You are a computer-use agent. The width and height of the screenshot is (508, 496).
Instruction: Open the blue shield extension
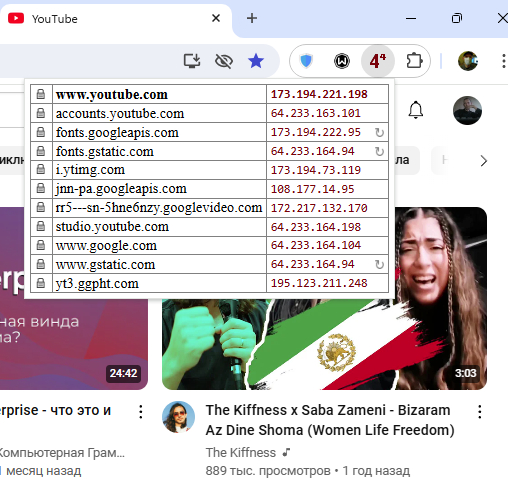tap(306, 61)
